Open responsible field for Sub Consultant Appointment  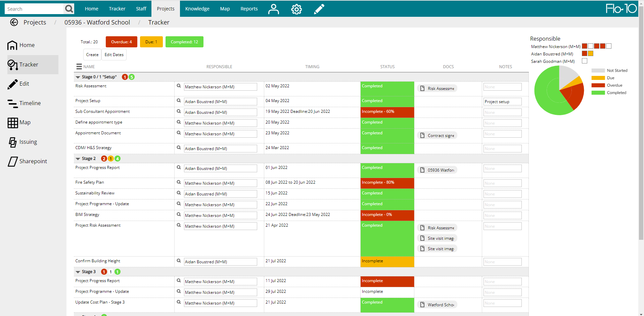[220, 112]
